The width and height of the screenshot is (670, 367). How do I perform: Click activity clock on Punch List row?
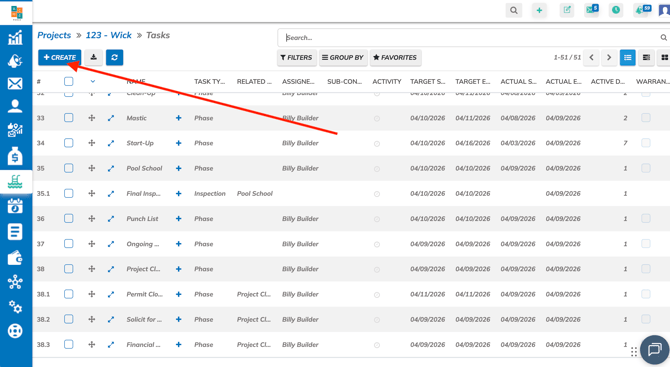(x=377, y=219)
